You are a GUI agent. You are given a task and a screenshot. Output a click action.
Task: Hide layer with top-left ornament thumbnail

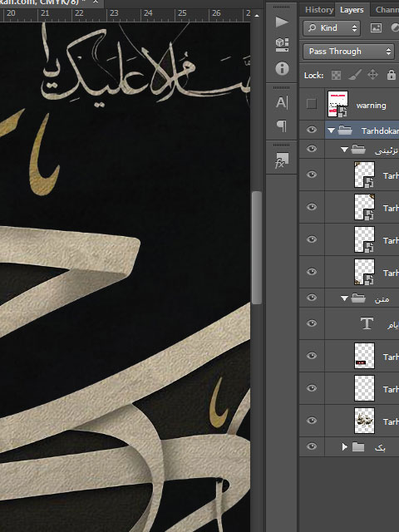point(312,175)
